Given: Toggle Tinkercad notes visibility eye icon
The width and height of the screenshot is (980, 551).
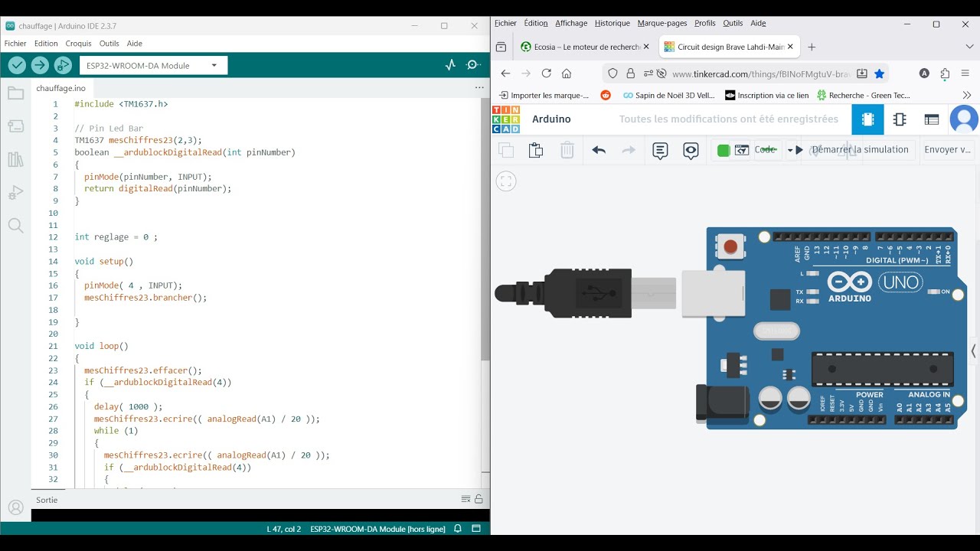Looking at the screenshot, I should click(691, 150).
